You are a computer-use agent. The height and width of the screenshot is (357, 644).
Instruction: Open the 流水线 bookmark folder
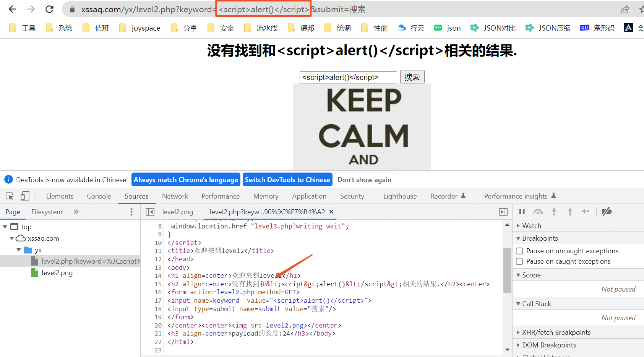[261, 28]
